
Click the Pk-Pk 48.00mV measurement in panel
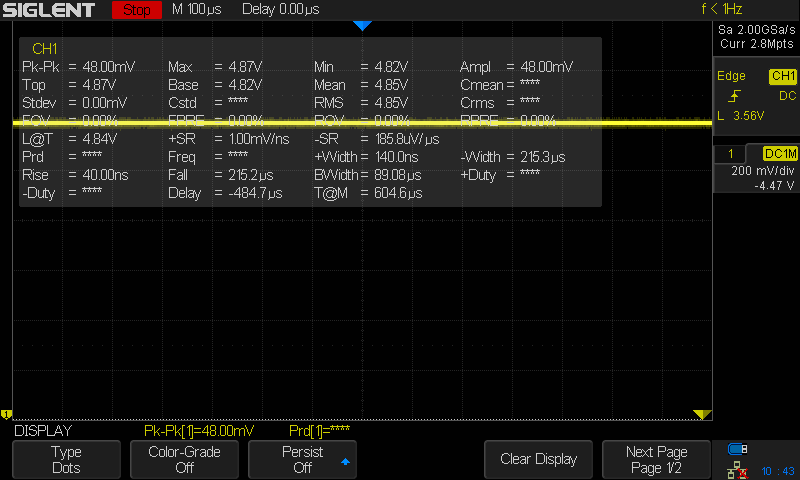click(78, 67)
